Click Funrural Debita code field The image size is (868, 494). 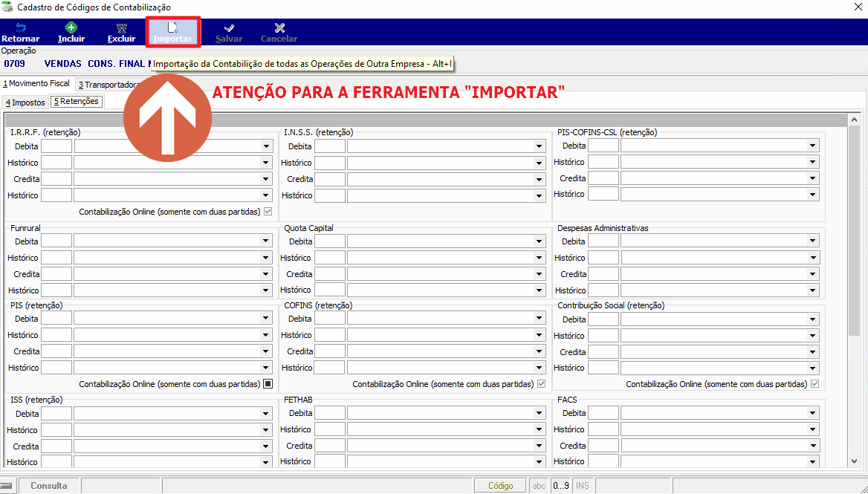pos(56,241)
